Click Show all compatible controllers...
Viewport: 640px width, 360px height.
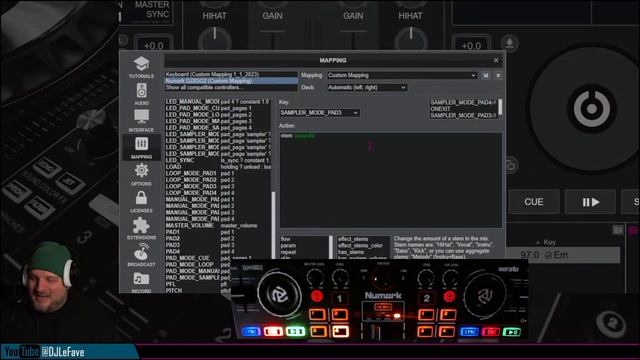pos(231,87)
